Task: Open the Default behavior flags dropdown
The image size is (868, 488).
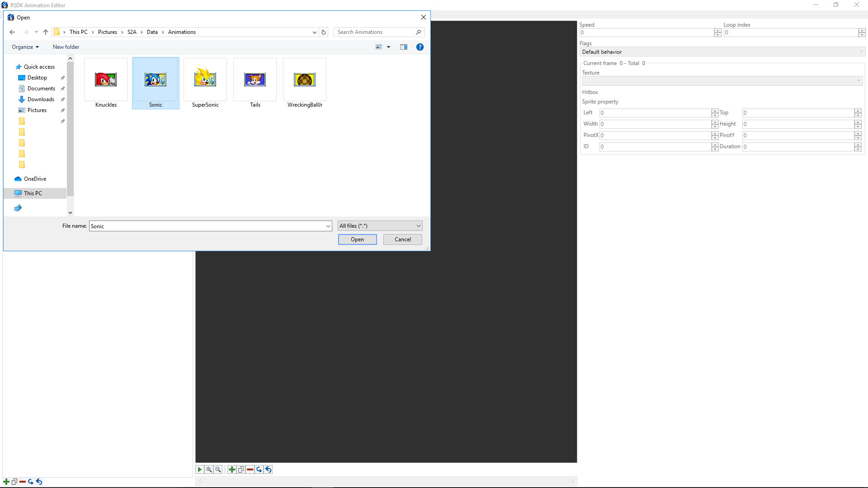Action: 860,52
